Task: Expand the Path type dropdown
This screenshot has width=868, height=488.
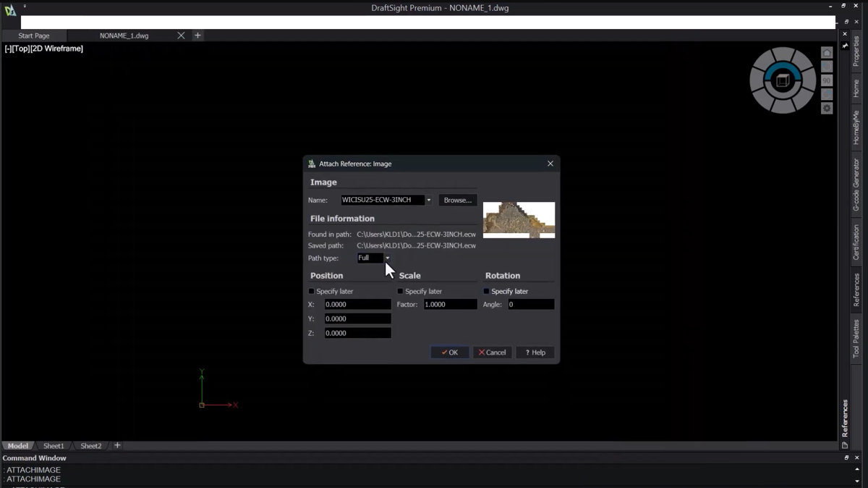Action: [x=387, y=258]
